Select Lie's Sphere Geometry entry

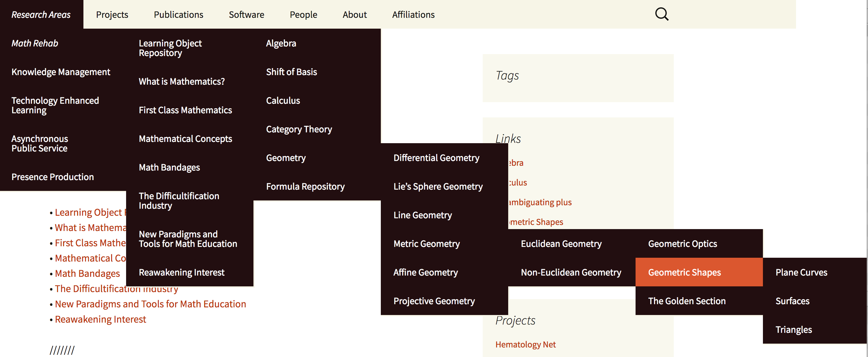coord(438,186)
